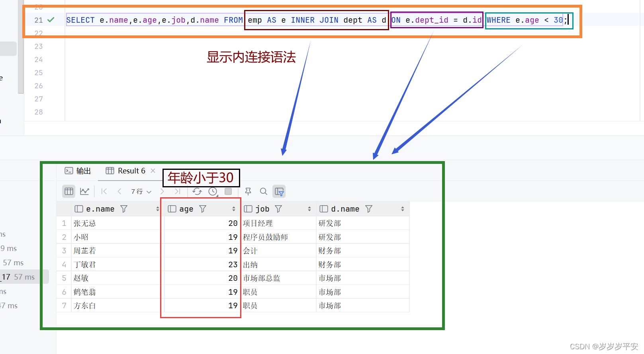Click the age column header
The height and width of the screenshot is (354, 644).
click(202, 209)
